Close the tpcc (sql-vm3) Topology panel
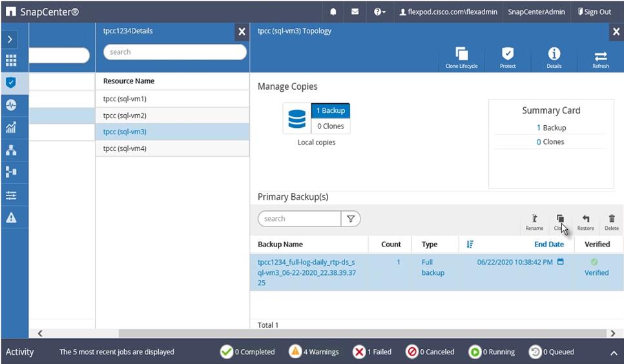The height and width of the screenshot is (364, 624). (x=616, y=32)
